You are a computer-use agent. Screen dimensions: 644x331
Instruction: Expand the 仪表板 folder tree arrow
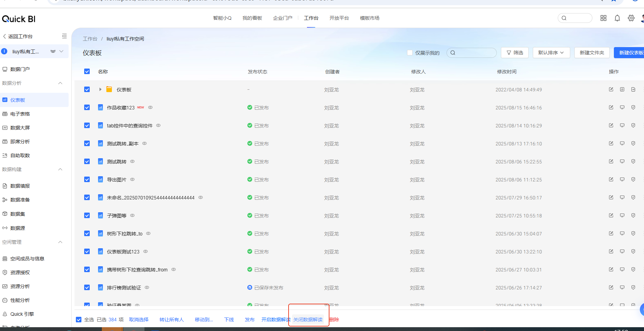(100, 89)
